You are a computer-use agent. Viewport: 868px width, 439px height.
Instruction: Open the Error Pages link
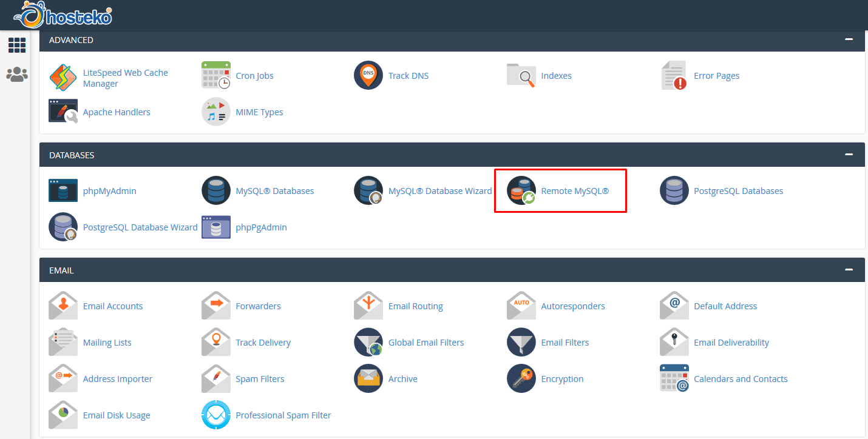click(716, 75)
